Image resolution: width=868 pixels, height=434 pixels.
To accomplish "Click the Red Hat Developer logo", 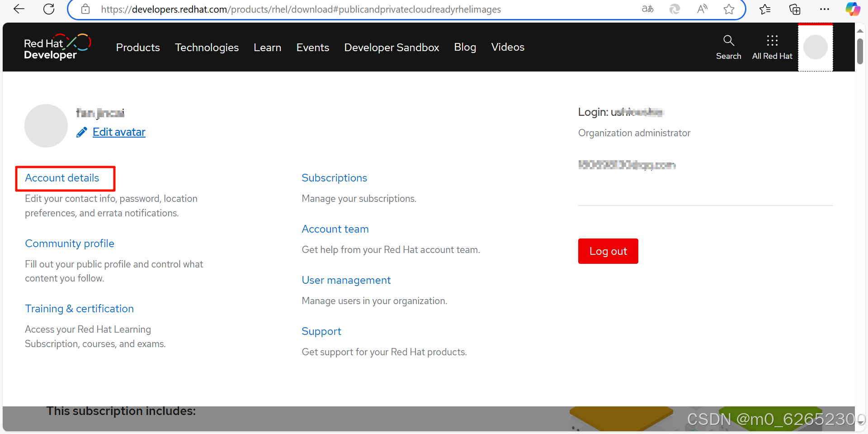I will click(57, 47).
